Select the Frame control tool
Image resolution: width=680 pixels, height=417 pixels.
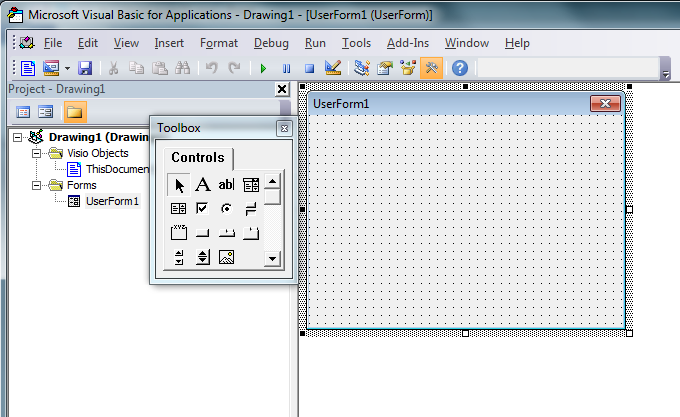tap(178, 232)
